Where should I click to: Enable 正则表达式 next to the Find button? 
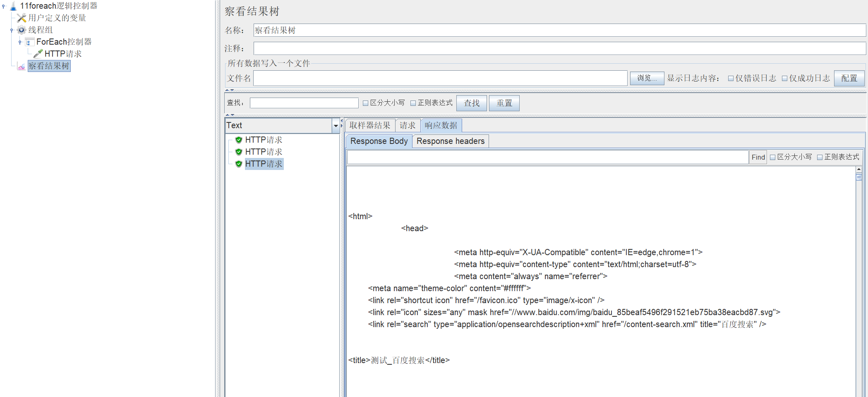821,157
